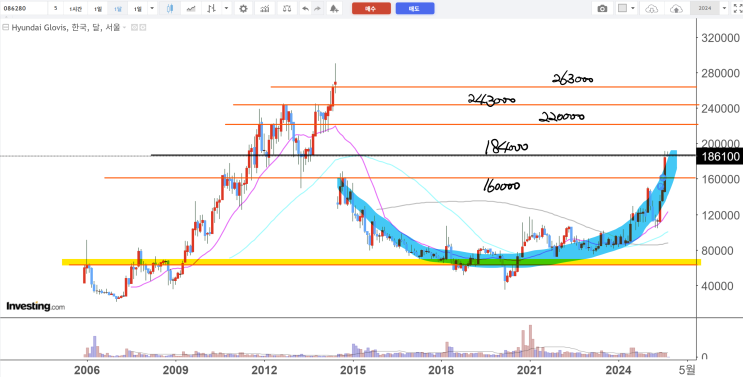Switch to the line chart type icon
Viewport: 743px width, 377px height.
[191, 9]
